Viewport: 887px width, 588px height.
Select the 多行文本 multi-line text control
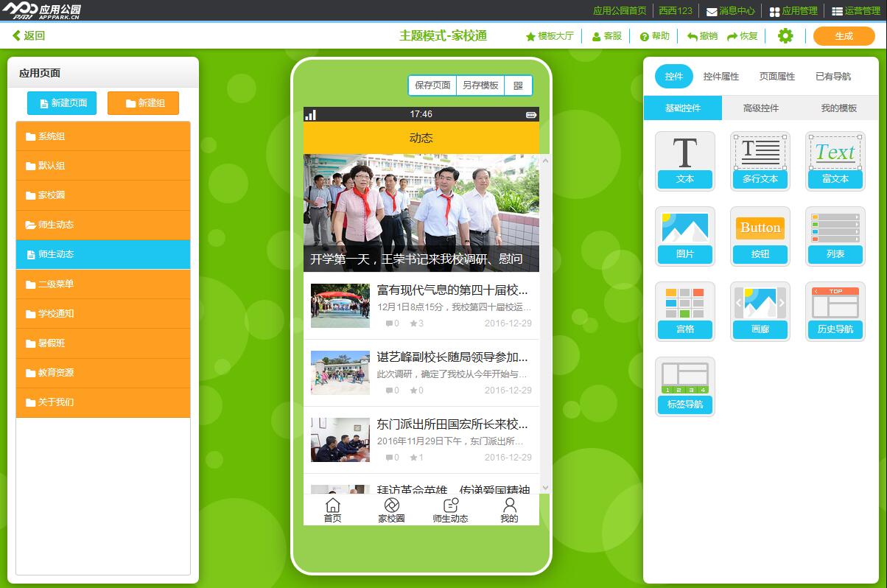[760, 161]
